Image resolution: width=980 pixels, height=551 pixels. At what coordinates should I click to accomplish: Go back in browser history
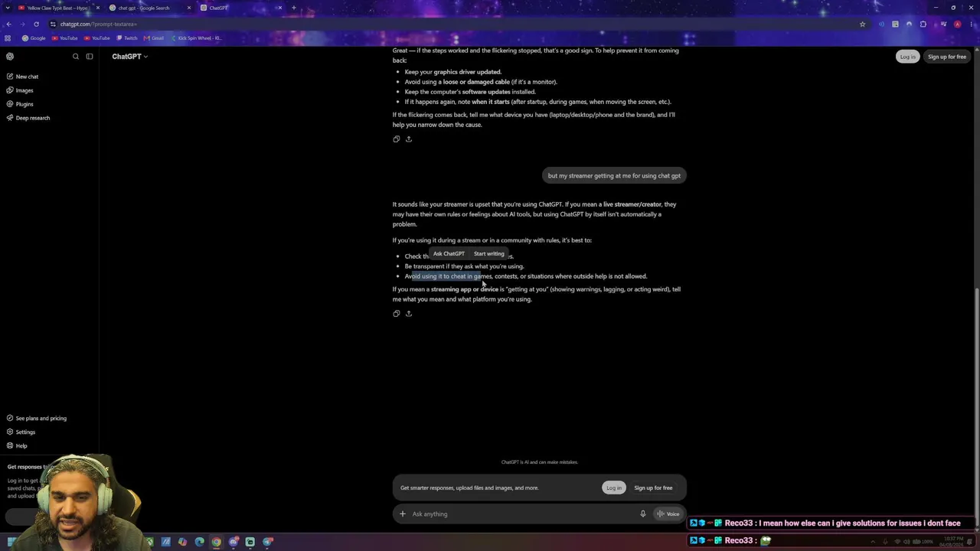tap(8, 24)
